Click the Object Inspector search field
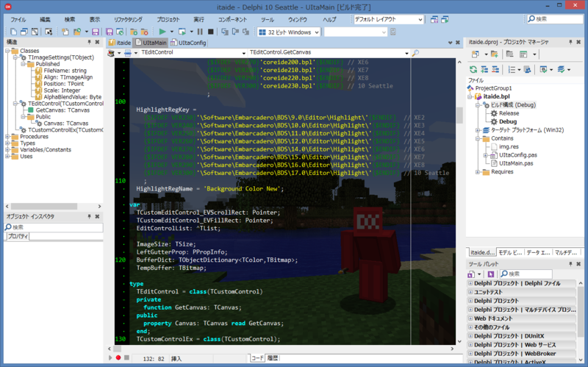 [x=54, y=227]
